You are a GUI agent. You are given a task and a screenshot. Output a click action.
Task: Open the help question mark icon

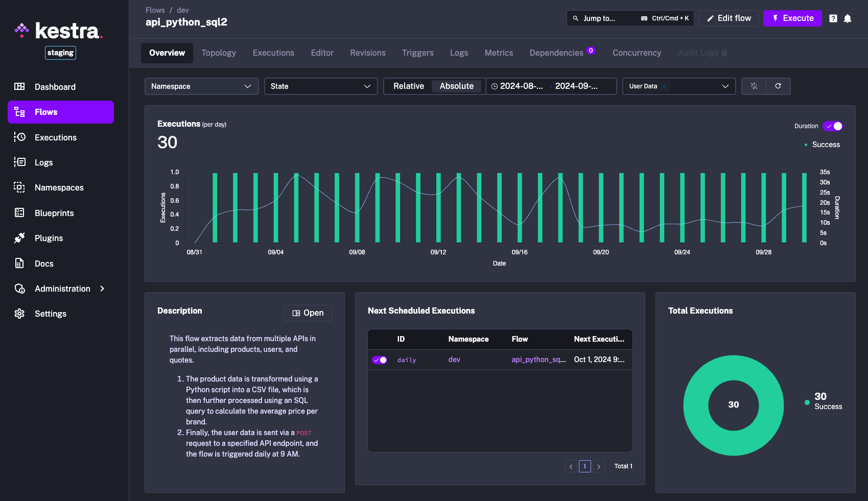[x=833, y=18]
